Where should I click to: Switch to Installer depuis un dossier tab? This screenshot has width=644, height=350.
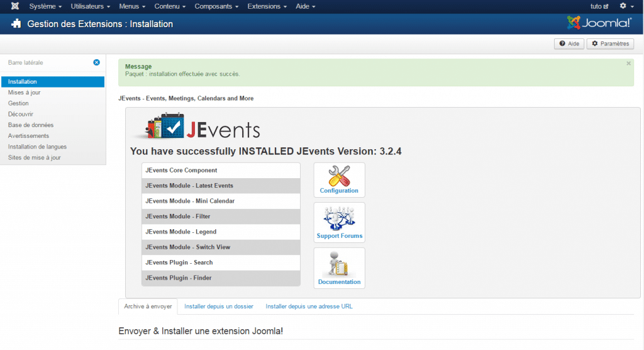pyautogui.click(x=219, y=307)
